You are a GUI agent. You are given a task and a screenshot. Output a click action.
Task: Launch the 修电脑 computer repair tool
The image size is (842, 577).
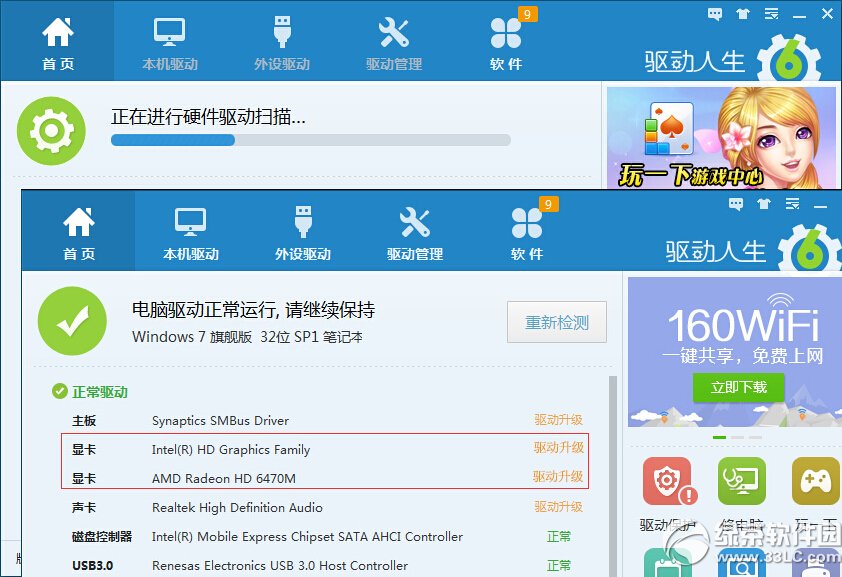[740, 480]
